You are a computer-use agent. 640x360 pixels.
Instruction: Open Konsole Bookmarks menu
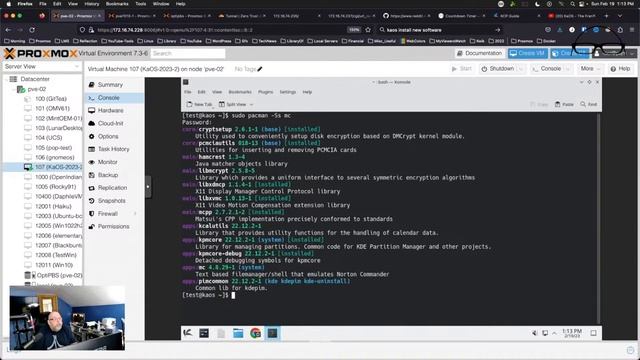click(x=240, y=92)
